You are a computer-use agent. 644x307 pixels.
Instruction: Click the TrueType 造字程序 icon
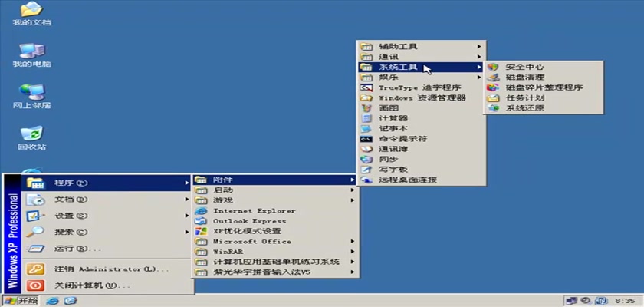pyautogui.click(x=366, y=87)
